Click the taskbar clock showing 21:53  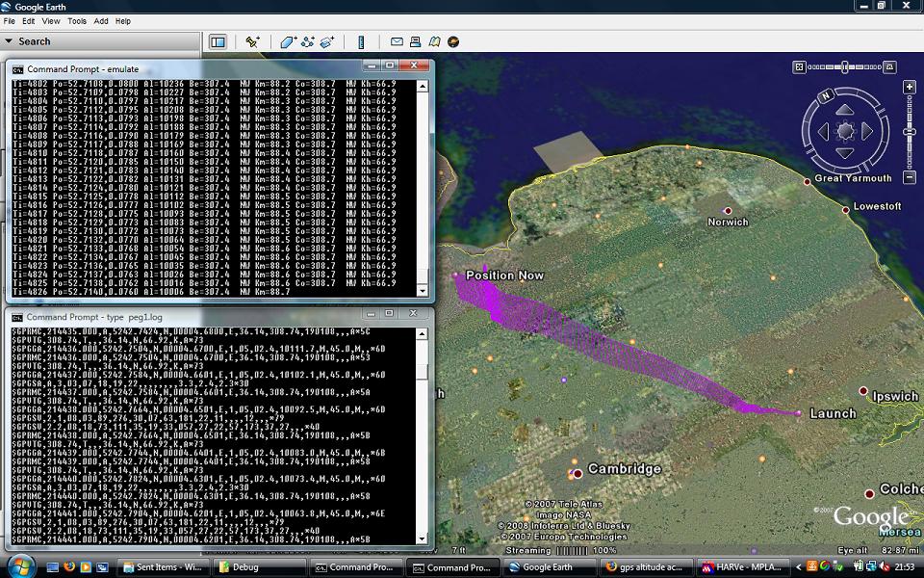click(x=904, y=567)
